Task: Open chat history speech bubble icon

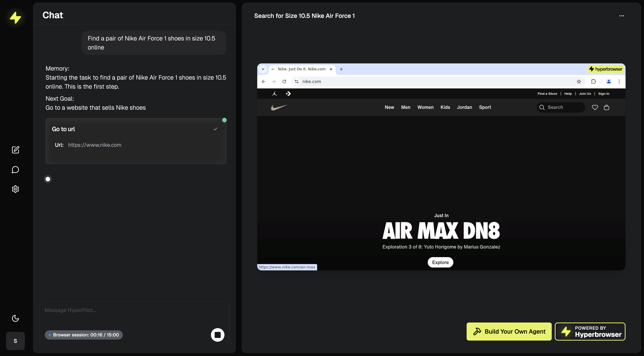Action: coord(15,170)
